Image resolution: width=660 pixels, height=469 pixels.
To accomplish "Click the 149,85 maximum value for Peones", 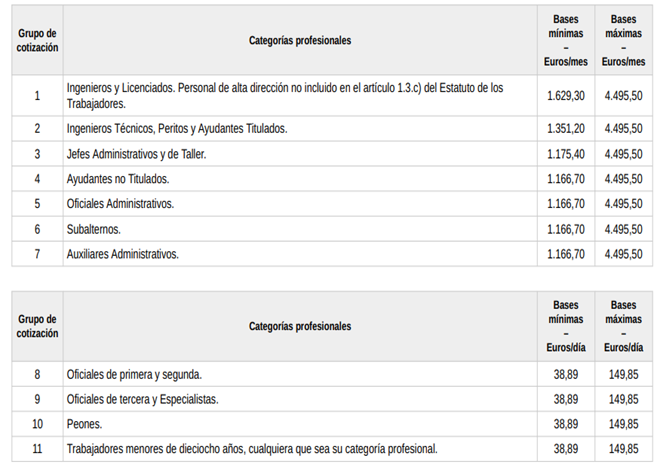I will coord(623,424).
